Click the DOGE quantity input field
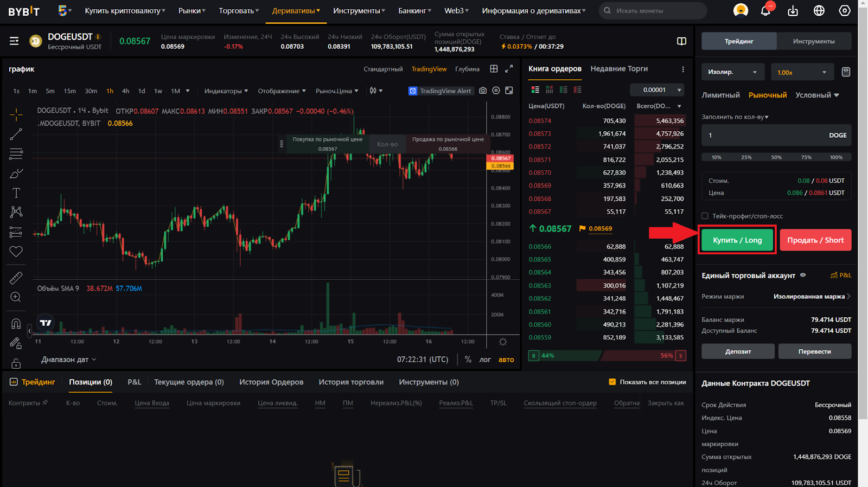The height and width of the screenshot is (487, 868). (776, 135)
